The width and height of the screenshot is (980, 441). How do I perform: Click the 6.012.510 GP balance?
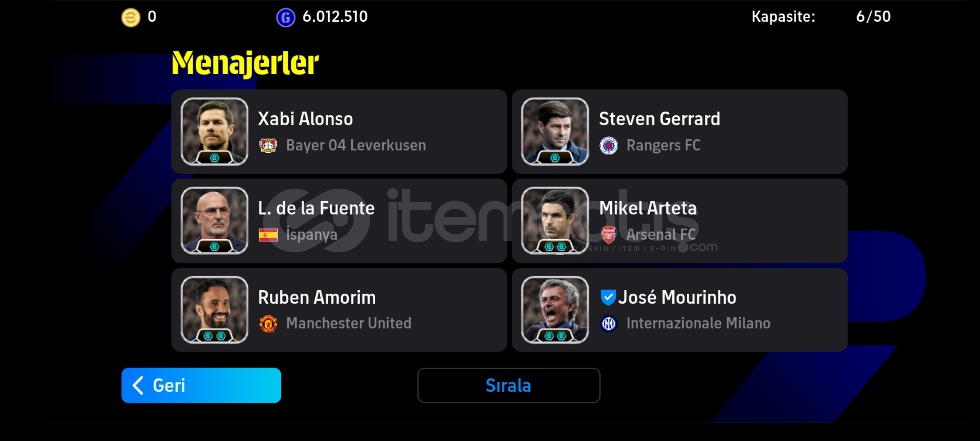click(335, 17)
